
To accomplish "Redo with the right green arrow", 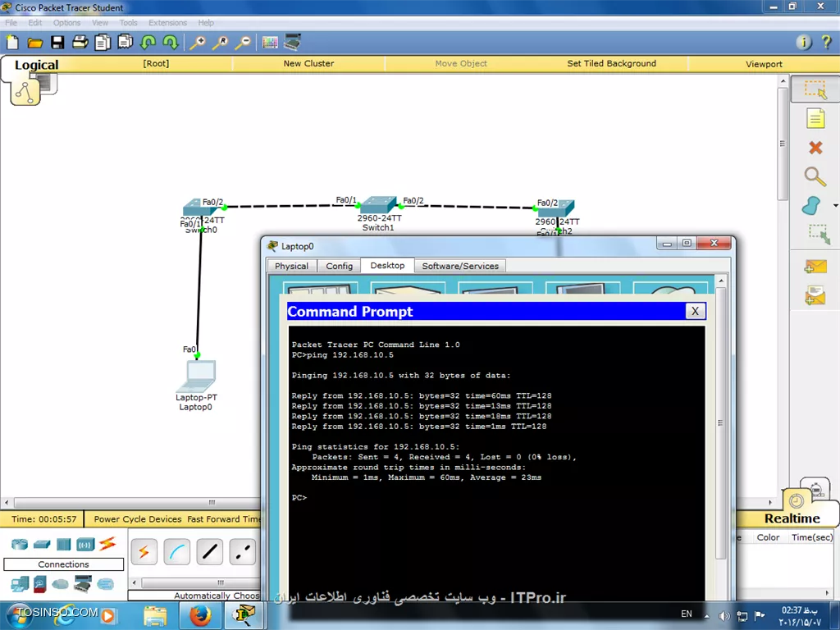I will click(x=171, y=43).
